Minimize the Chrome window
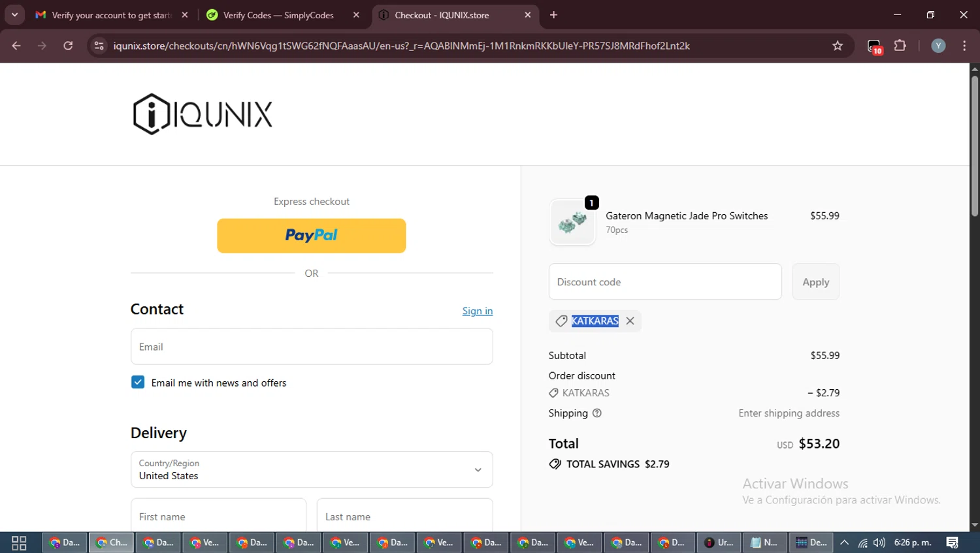This screenshot has width=980, height=553. (897, 14)
